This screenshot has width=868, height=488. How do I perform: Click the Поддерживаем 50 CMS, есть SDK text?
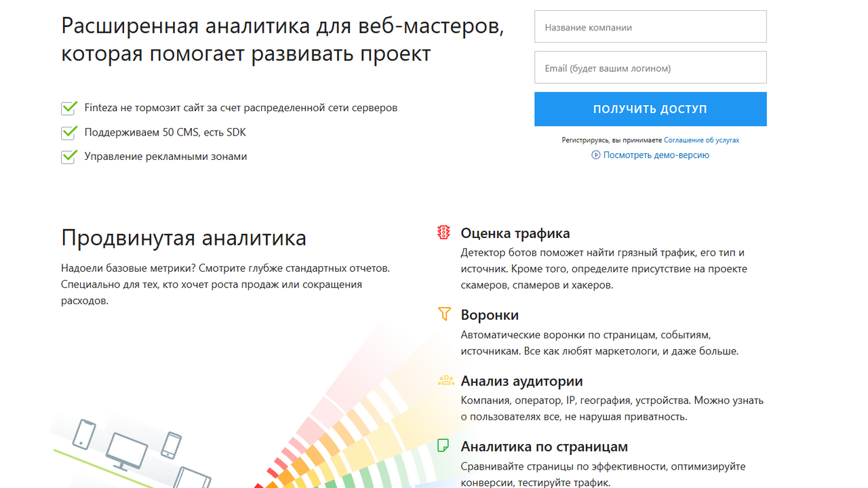coord(165,132)
